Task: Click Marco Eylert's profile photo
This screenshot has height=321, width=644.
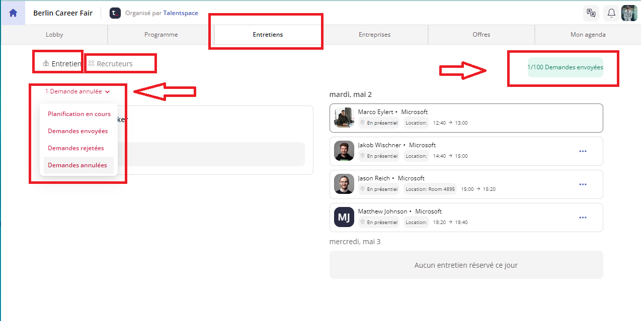Action: (x=344, y=118)
